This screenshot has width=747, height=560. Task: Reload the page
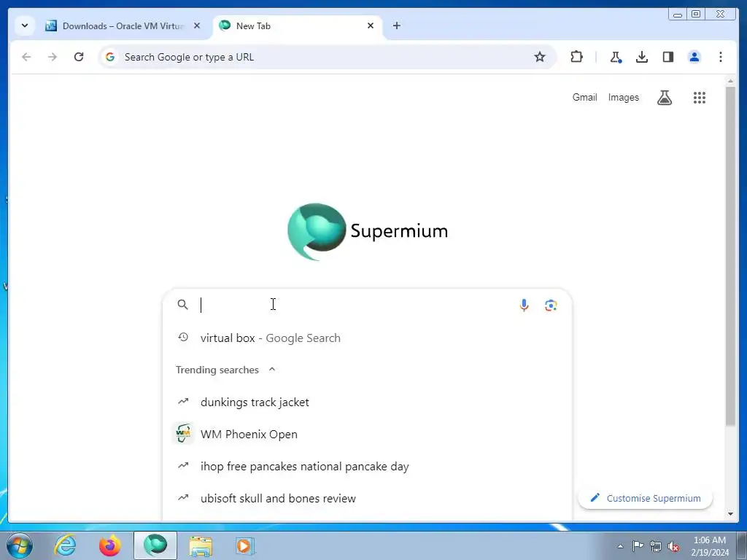[79, 57]
